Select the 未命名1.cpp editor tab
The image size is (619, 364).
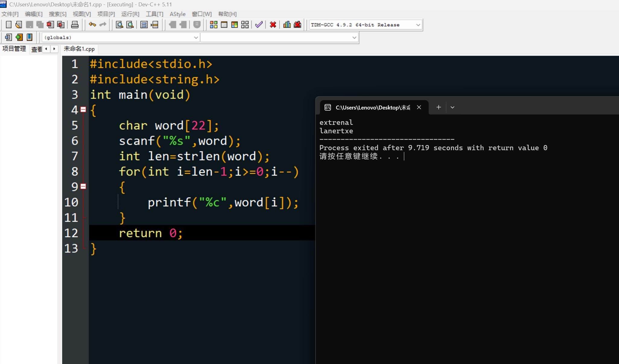[x=79, y=49]
